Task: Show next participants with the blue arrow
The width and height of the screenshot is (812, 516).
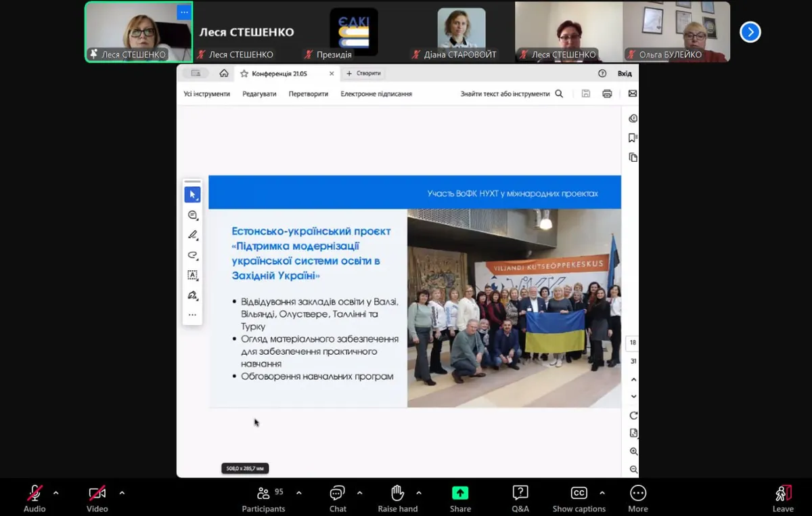Action: (750, 32)
